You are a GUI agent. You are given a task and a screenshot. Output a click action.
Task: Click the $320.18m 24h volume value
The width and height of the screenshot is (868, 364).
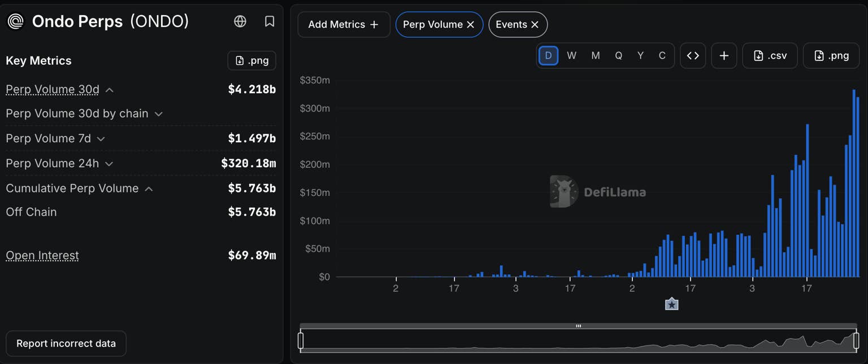pos(249,163)
